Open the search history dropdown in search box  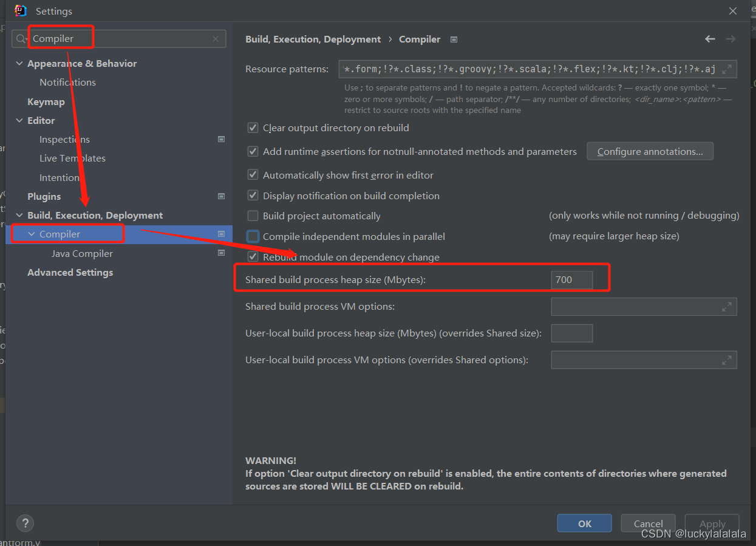[27, 40]
